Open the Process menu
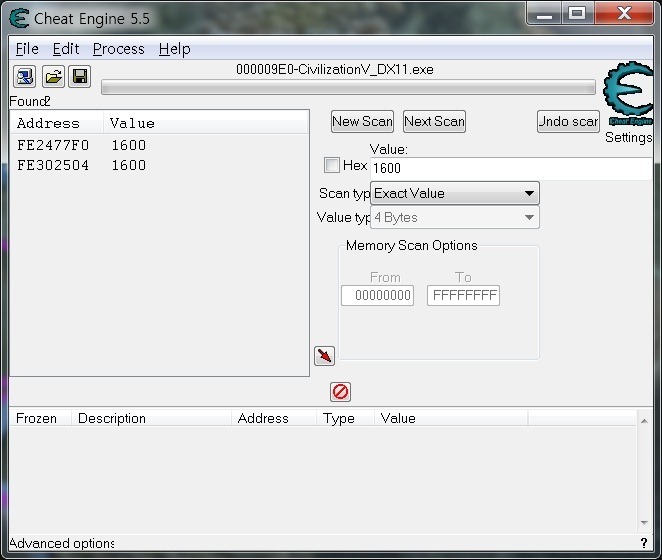Image resolution: width=662 pixels, height=560 pixels. pyautogui.click(x=119, y=49)
